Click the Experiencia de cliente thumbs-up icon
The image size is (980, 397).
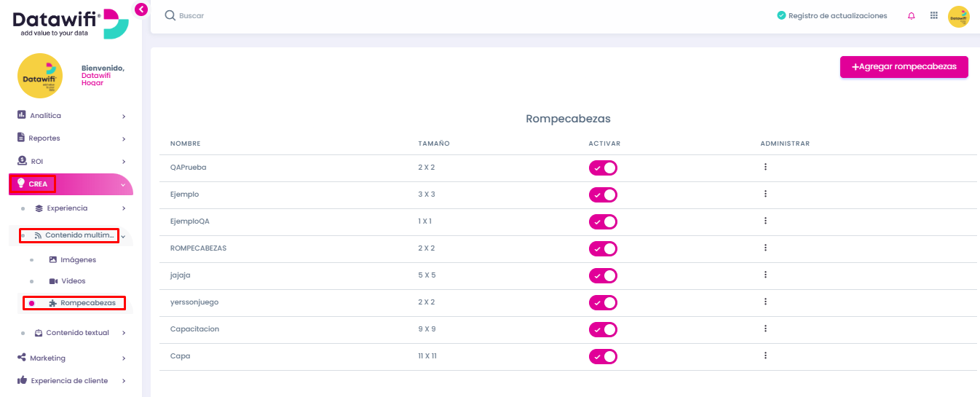pyautogui.click(x=22, y=380)
